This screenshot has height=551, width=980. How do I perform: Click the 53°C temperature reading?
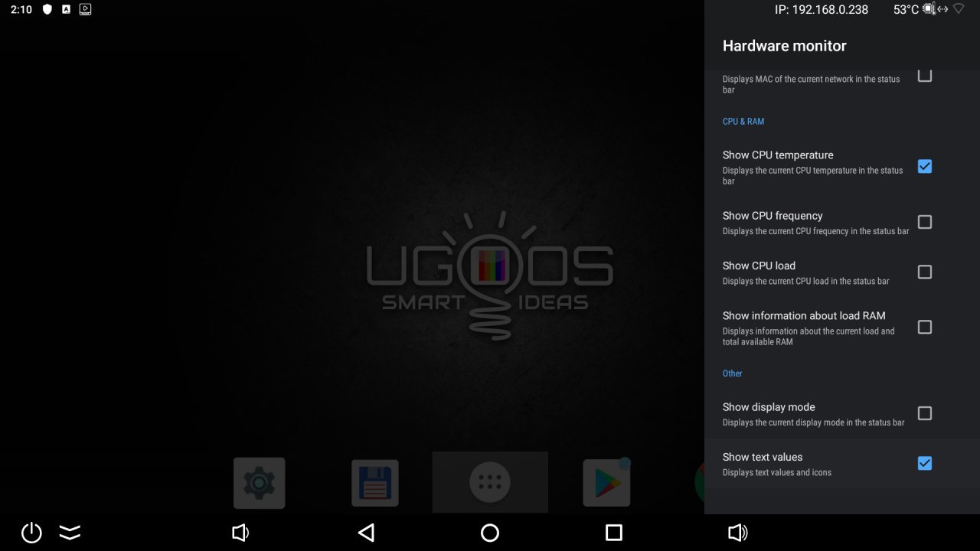[x=906, y=10]
